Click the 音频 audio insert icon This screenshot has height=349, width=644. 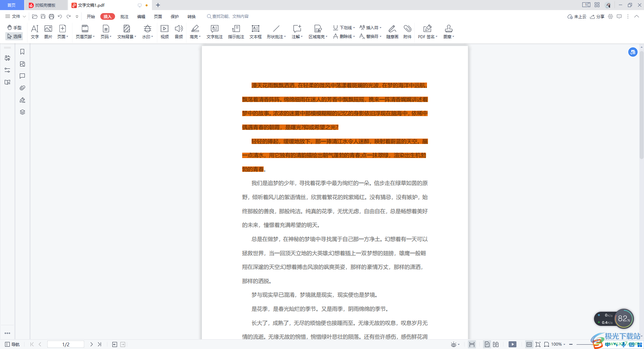[179, 32]
